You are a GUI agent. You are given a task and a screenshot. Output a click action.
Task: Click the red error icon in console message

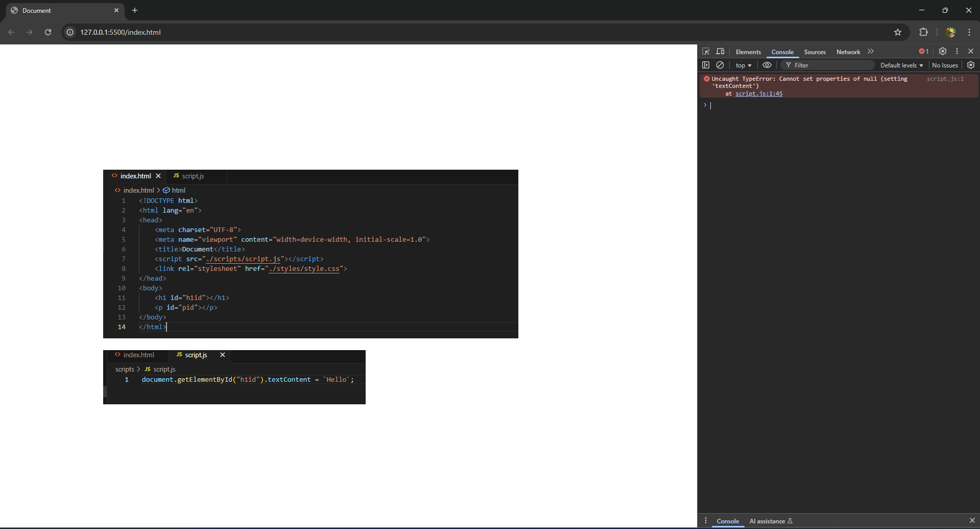(706, 79)
